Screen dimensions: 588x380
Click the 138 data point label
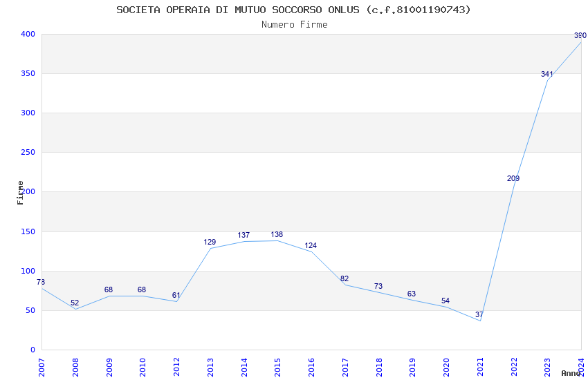277,234
